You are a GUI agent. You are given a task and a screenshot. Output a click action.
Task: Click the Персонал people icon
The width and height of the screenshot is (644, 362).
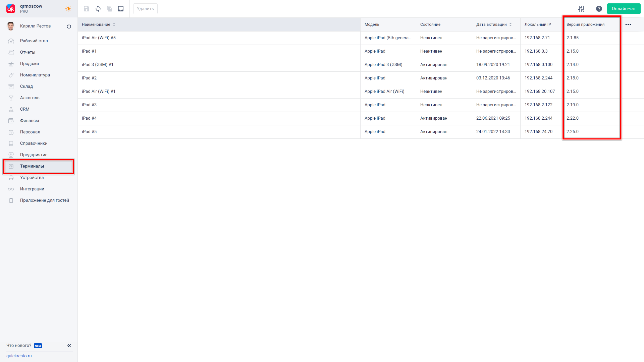11,132
